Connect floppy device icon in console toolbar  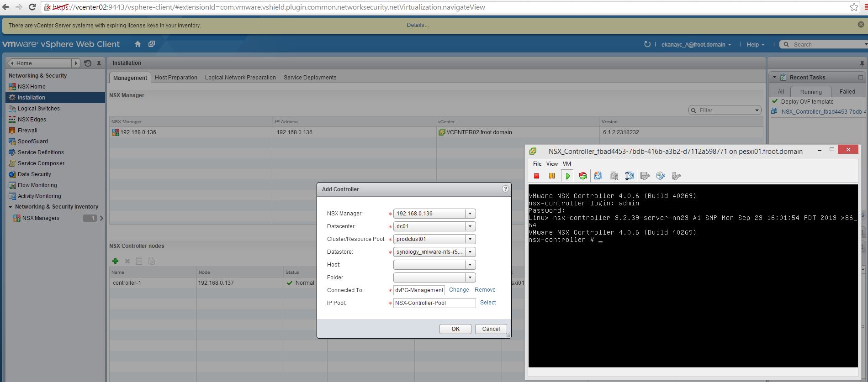pos(645,176)
